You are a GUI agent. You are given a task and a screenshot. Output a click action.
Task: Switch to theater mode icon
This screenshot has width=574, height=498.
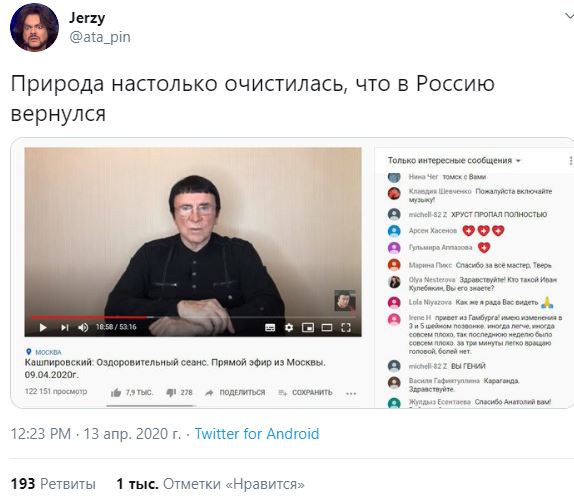click(327, 327)
